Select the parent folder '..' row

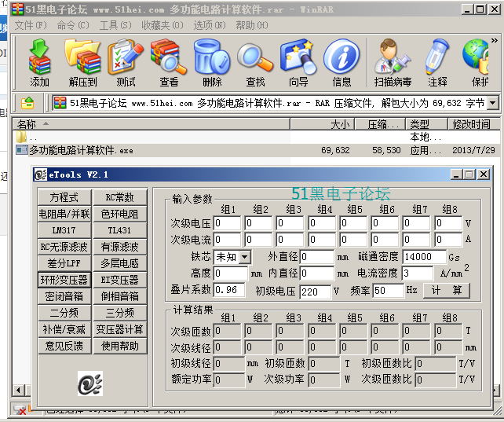[x=151, y=138]
